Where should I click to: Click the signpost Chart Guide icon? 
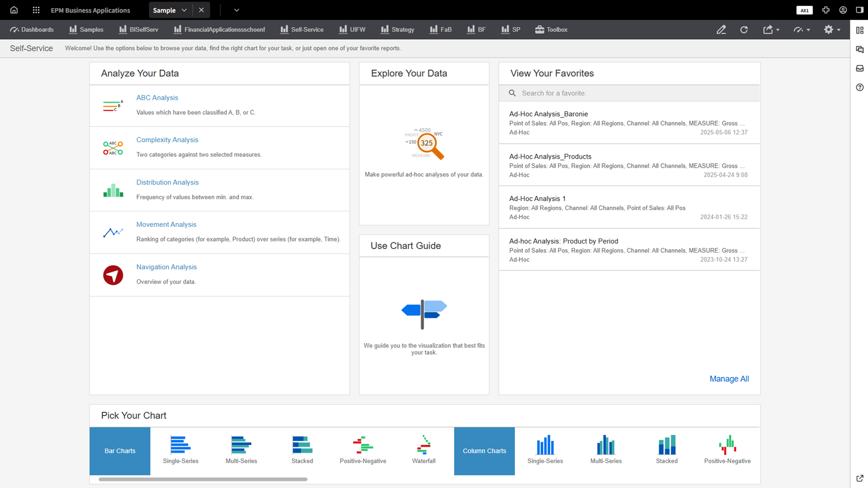pyautogui.click(x=424, y=313)
